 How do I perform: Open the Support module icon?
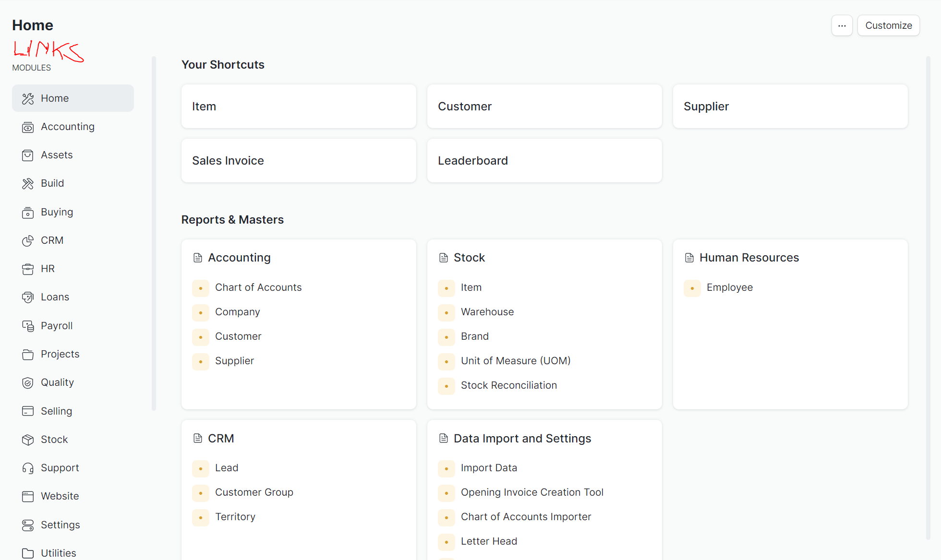pos(28,467)
